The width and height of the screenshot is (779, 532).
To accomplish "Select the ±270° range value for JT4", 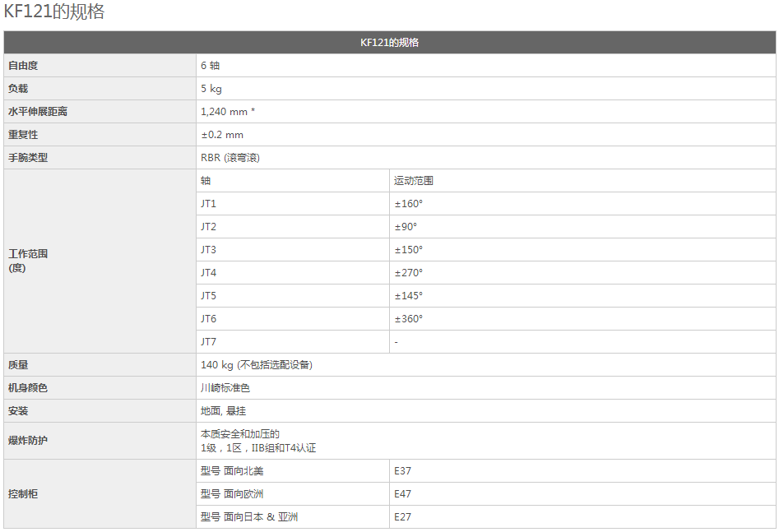I will (409, 272).
